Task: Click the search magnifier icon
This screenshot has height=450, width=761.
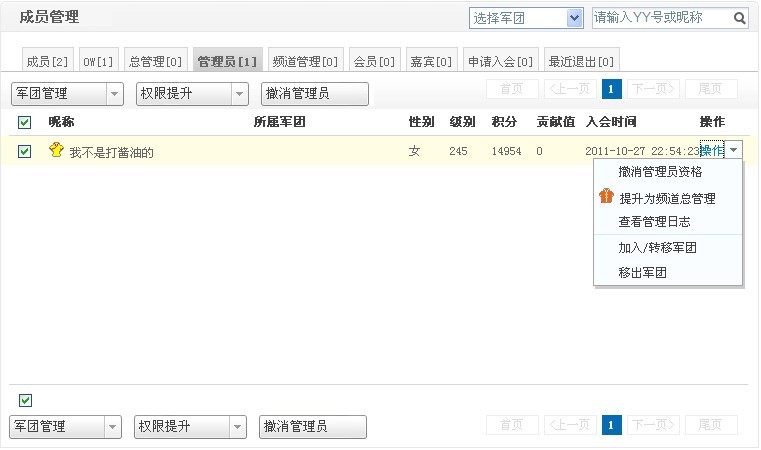Action: (x=740, y=18)
